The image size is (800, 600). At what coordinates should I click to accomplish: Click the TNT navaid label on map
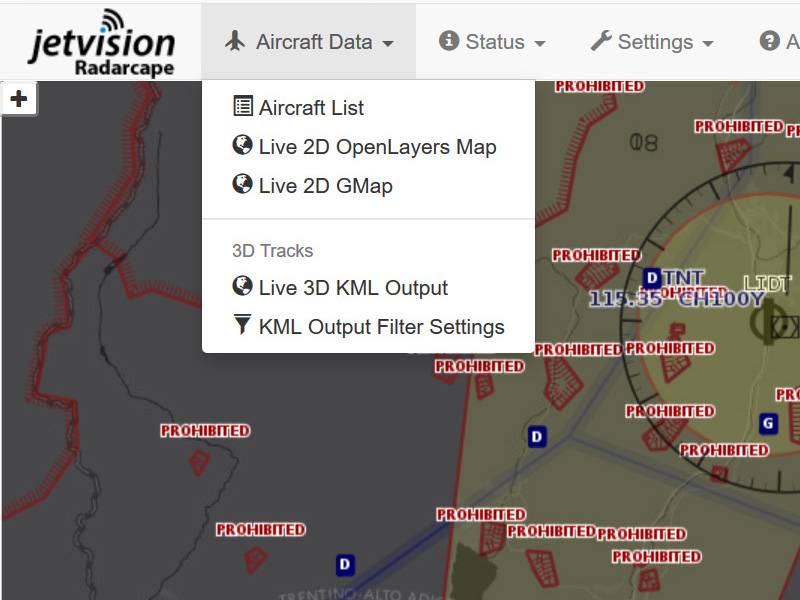pyautogui.click(x=684, y=277)
